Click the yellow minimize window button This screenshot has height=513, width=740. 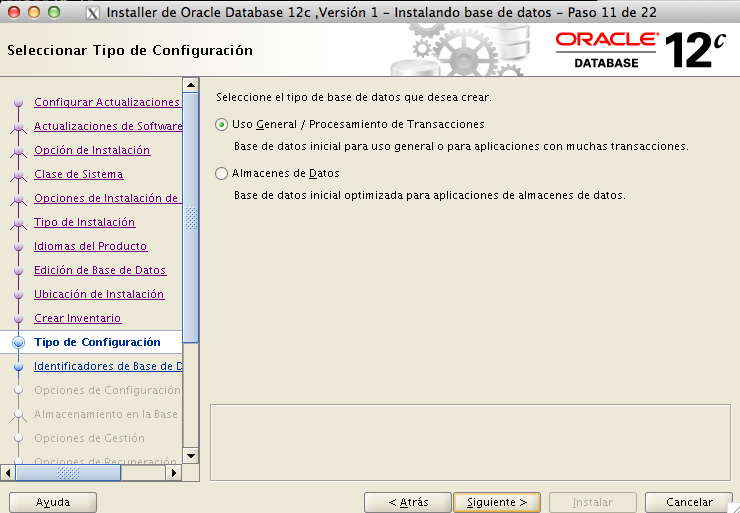(34, 12)
